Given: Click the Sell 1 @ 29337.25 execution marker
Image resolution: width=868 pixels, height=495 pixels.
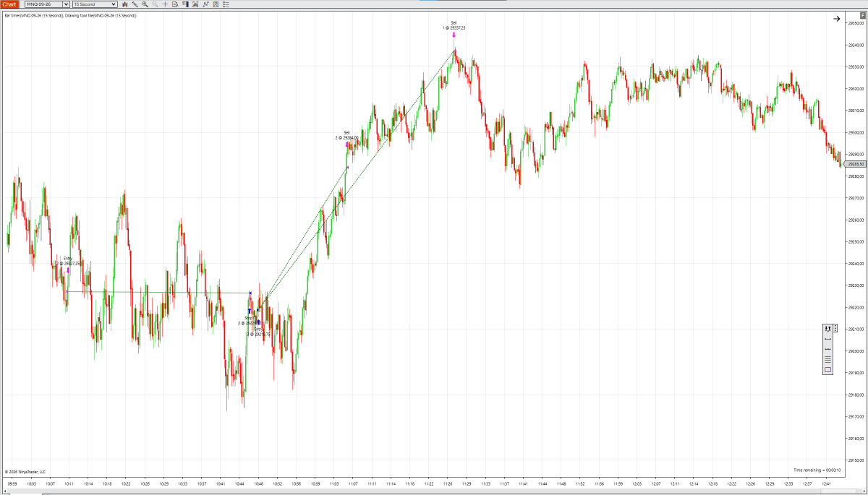Looking at the screenshot, I should point(454,35).
